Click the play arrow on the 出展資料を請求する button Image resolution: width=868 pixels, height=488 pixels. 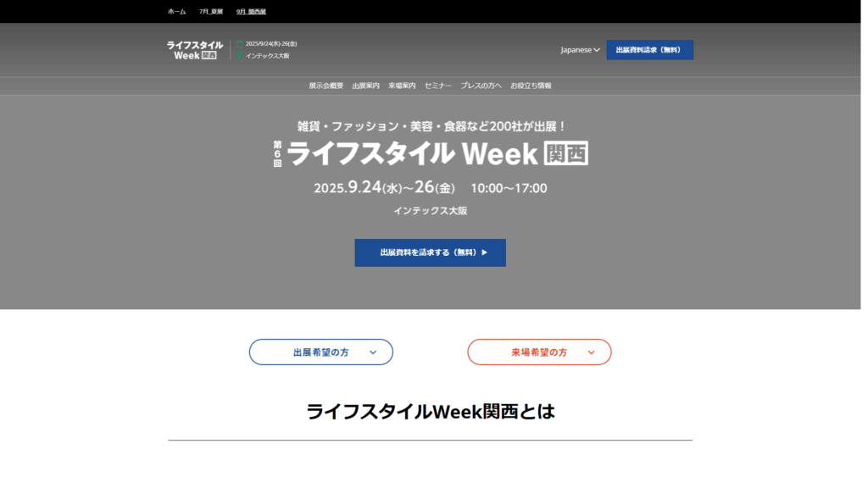pos(484,252)
